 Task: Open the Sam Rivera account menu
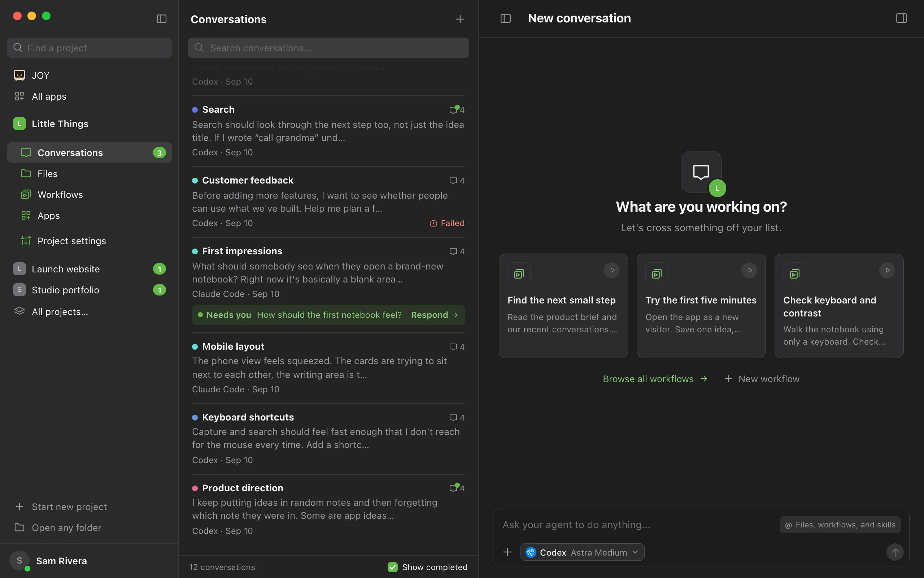[x=90, y=561]
